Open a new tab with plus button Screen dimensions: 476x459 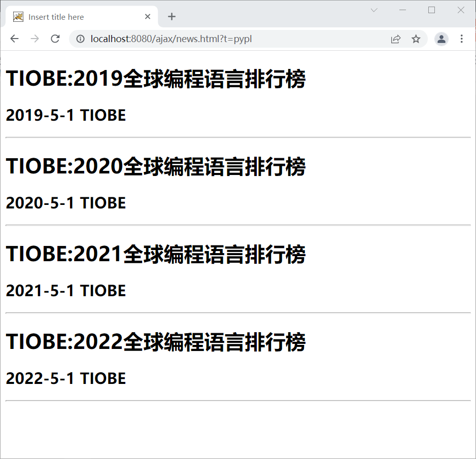(x=172, y=17)
